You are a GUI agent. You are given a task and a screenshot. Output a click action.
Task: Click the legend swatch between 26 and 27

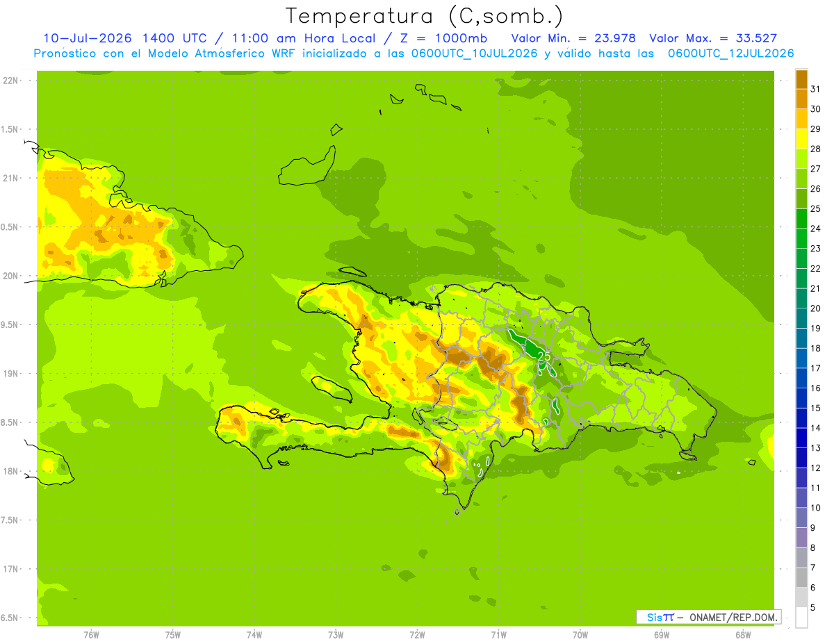(x=801, y=179)
